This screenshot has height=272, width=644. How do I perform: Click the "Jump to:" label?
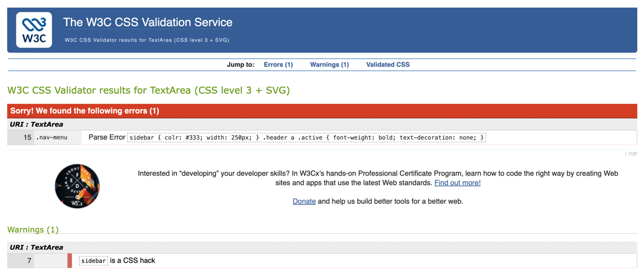240,64
